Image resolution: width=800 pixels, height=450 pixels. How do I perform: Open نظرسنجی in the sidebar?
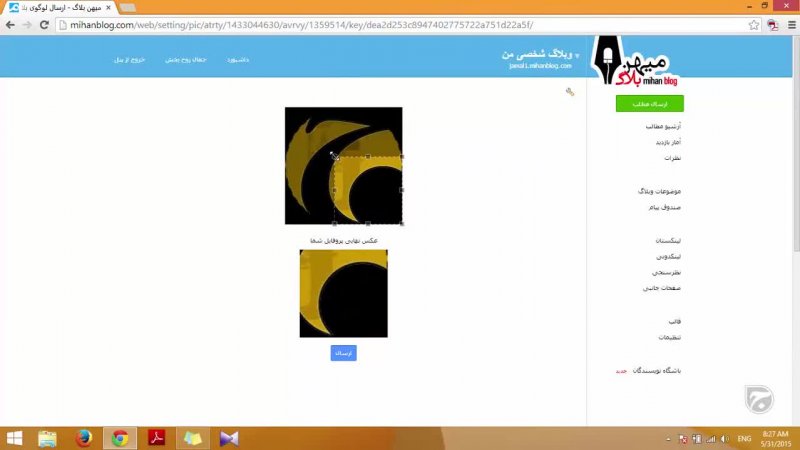666,272
